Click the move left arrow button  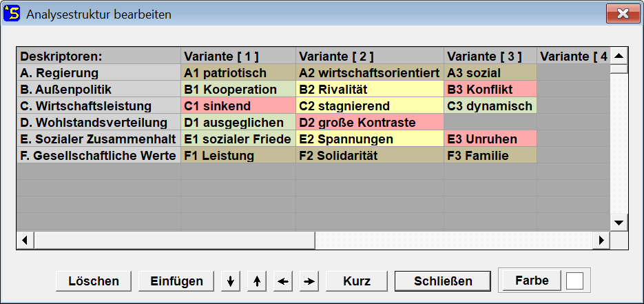[x=283, y=281]
